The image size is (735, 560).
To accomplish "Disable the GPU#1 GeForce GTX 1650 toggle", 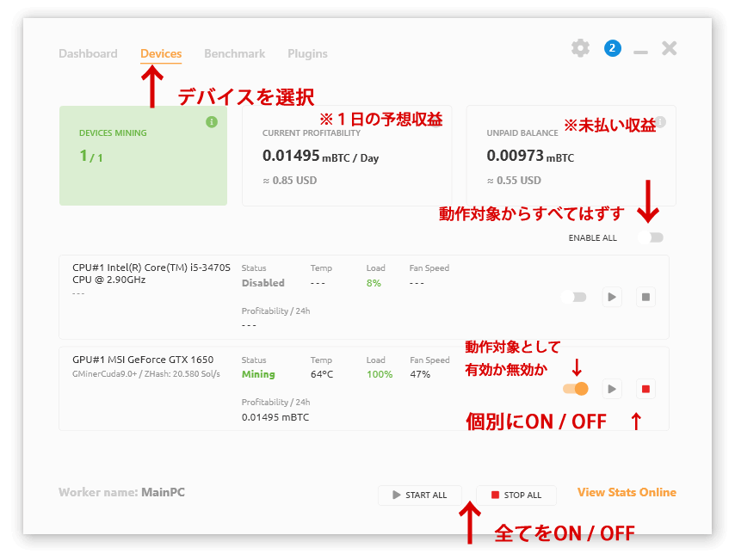I will (575, 389).
